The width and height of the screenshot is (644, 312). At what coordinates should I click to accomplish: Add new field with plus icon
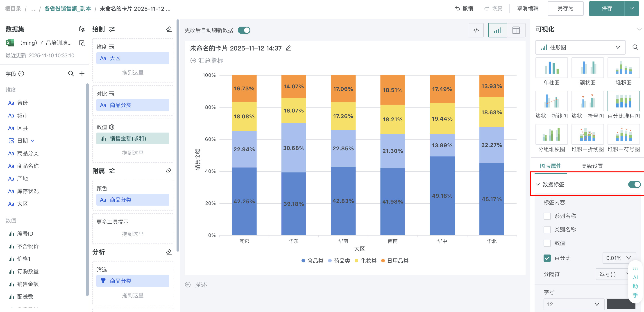tap(82, 73)
